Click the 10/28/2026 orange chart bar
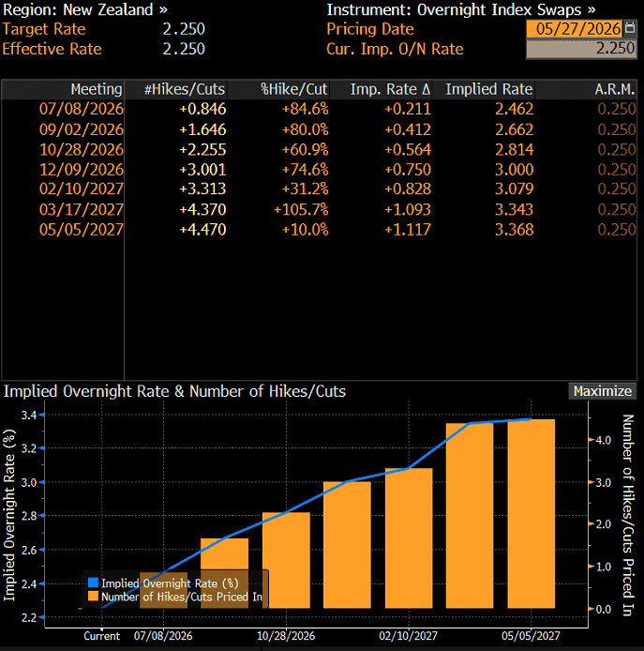Viewport: 644px width, 651px height. [286, 560]
